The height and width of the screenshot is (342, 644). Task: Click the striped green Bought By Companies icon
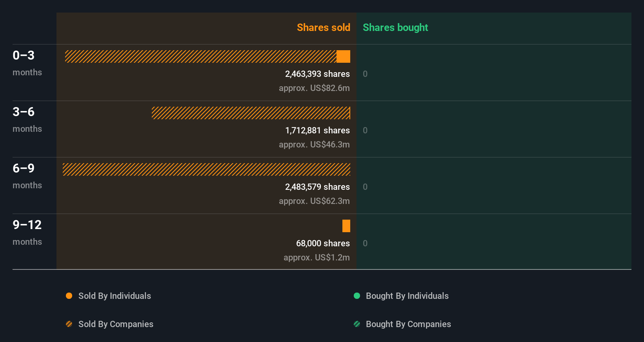(x=357, y=324)
